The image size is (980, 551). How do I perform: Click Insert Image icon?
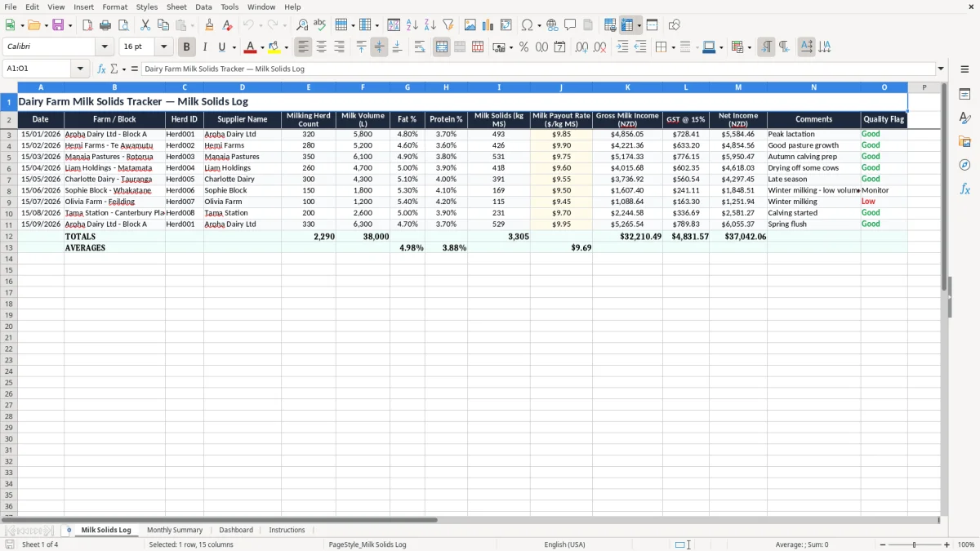tap(470, 25)
